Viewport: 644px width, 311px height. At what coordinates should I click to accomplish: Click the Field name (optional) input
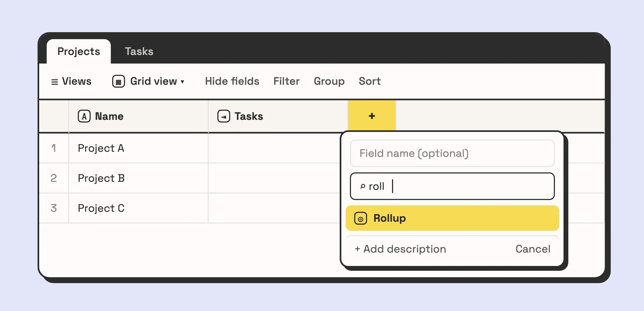coord(452,153)
